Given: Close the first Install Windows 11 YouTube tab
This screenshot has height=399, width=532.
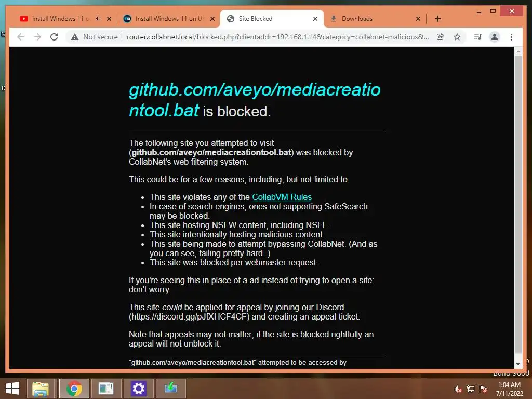Looking at the screenshot, I should pos(109,19).
